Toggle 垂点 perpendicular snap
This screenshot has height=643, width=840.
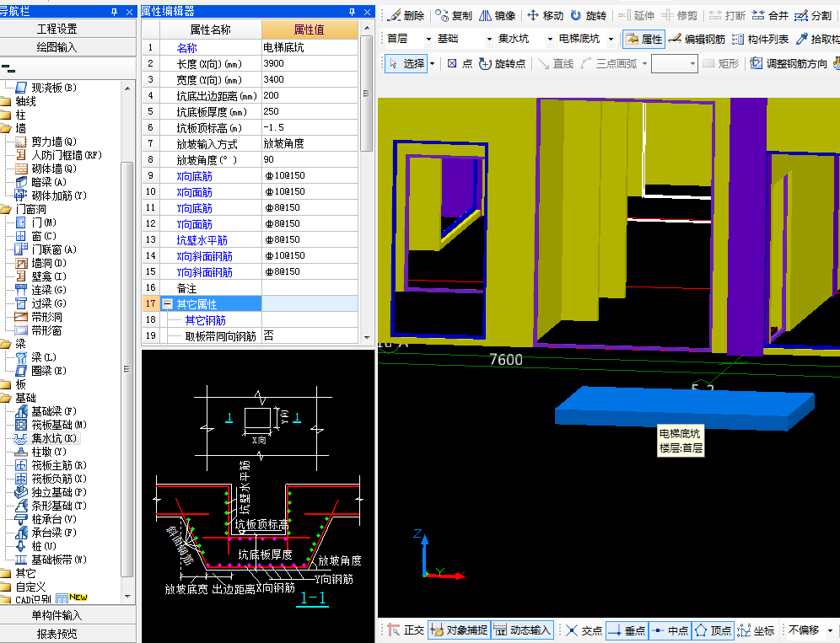(627, 630)
